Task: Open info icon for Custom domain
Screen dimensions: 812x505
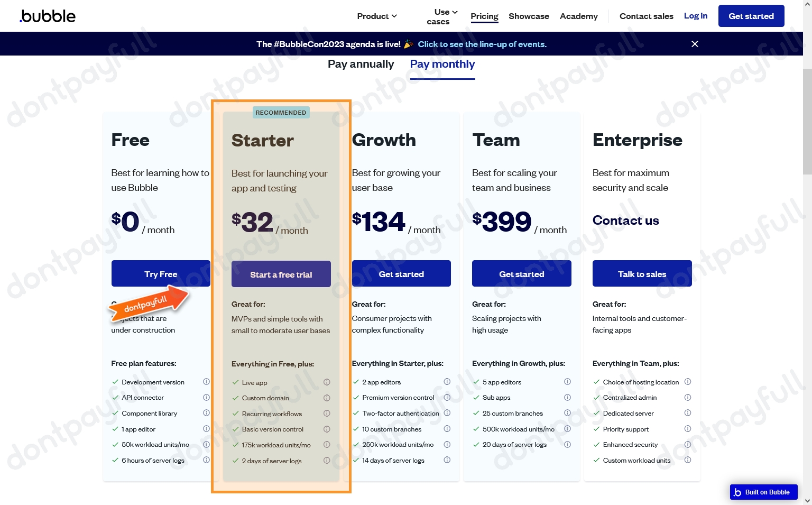Action: [327, 398]
